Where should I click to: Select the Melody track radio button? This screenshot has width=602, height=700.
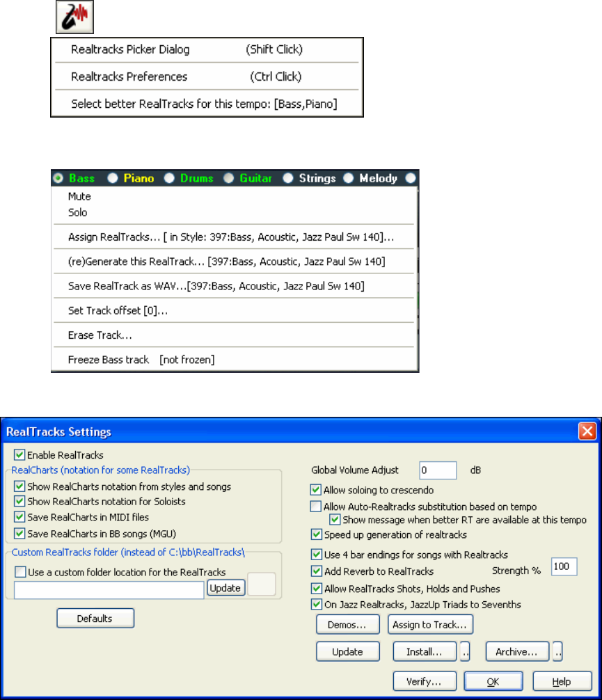349,178
